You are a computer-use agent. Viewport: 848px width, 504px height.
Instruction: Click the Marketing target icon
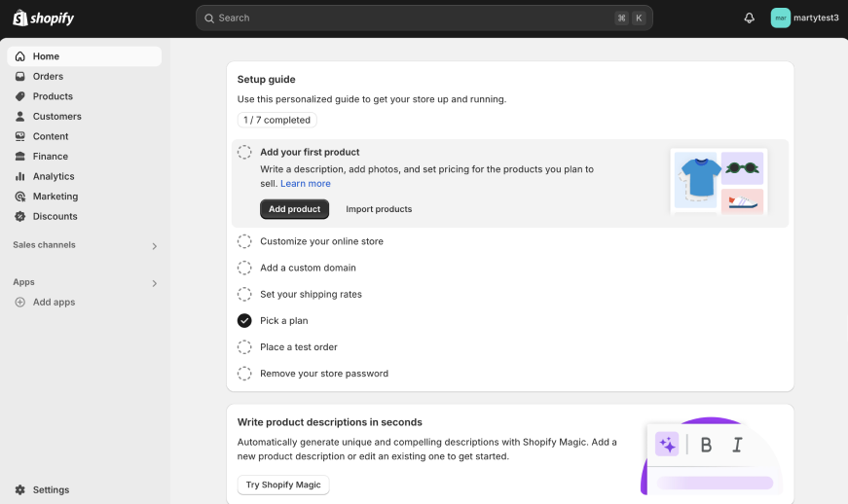[20, 197]
